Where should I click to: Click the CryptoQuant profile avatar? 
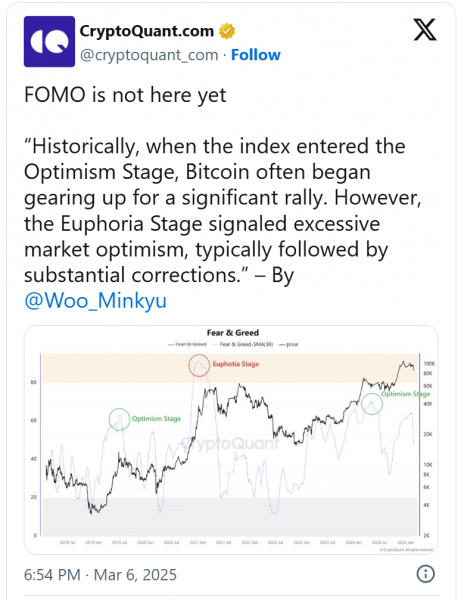(49, 41)
